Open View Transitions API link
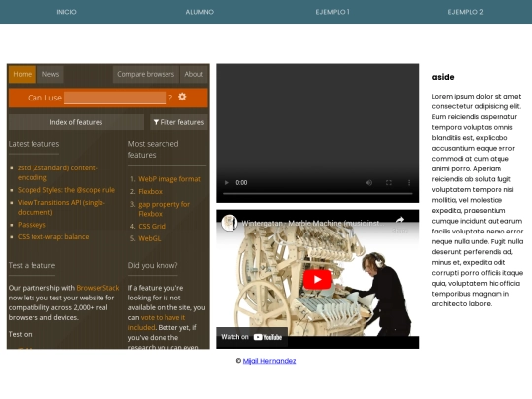 61,207
